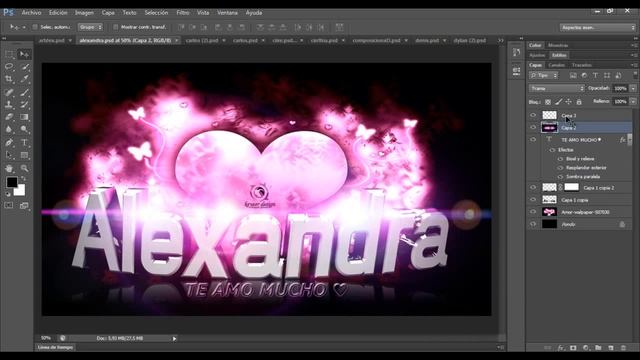Hide the TE AMO MUCHO text layer

tap(533, 140)
